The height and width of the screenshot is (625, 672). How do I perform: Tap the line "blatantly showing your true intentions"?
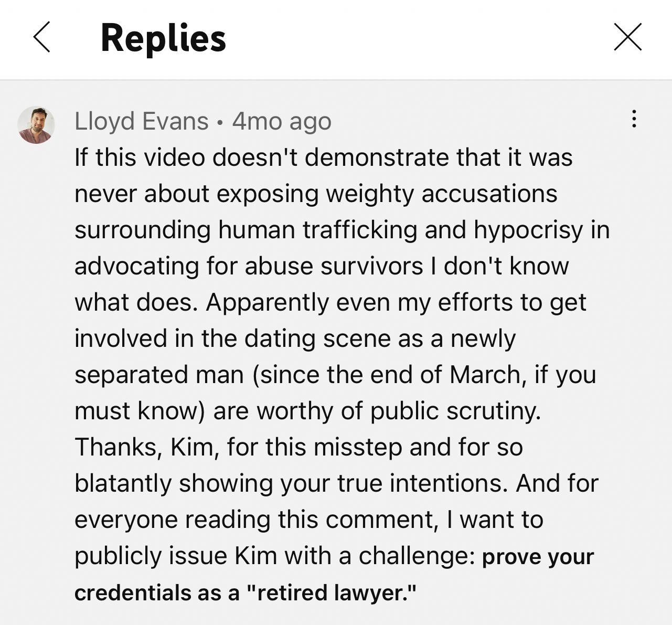click(291, 483)
